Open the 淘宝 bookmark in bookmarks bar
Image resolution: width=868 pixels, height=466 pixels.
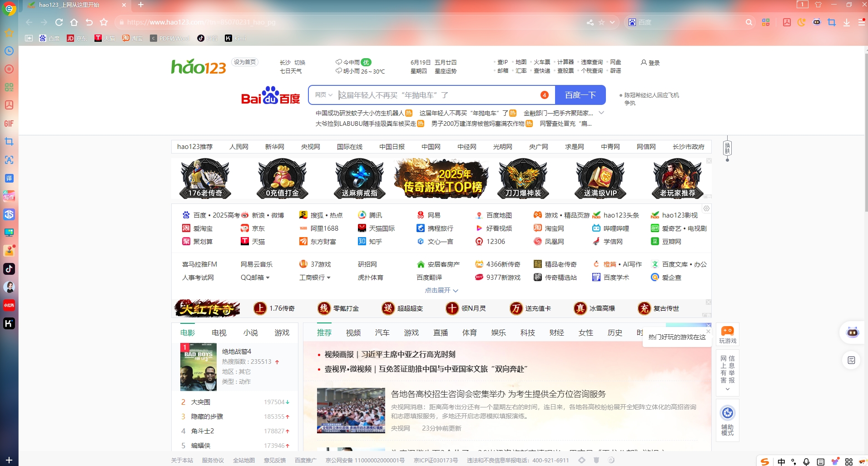coord(132,38)
